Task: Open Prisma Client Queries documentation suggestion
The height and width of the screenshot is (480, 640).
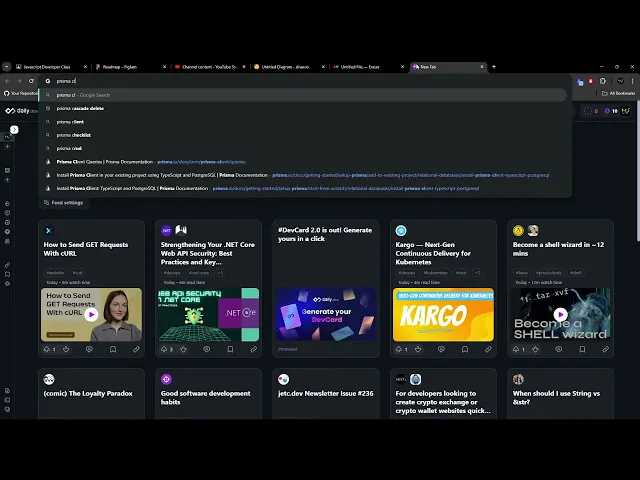Action: point(303,162)
